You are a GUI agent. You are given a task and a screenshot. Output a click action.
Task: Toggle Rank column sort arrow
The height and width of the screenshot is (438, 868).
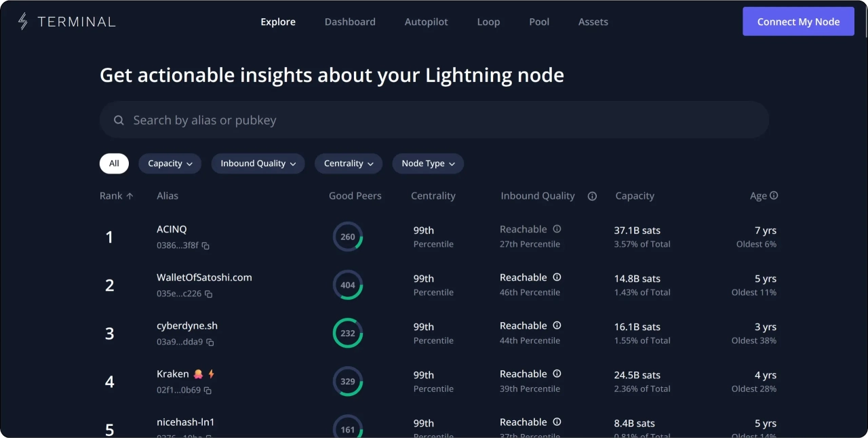[x=130, y=196]
